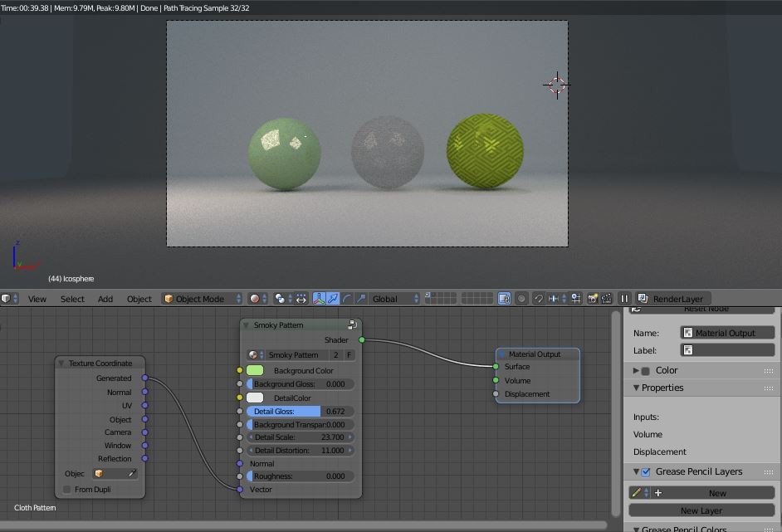Image resolution: width=782 pixels, height=532 pixels.
Task: Open the Global transform orientation dropdown
Action: [x=391, y=299]
